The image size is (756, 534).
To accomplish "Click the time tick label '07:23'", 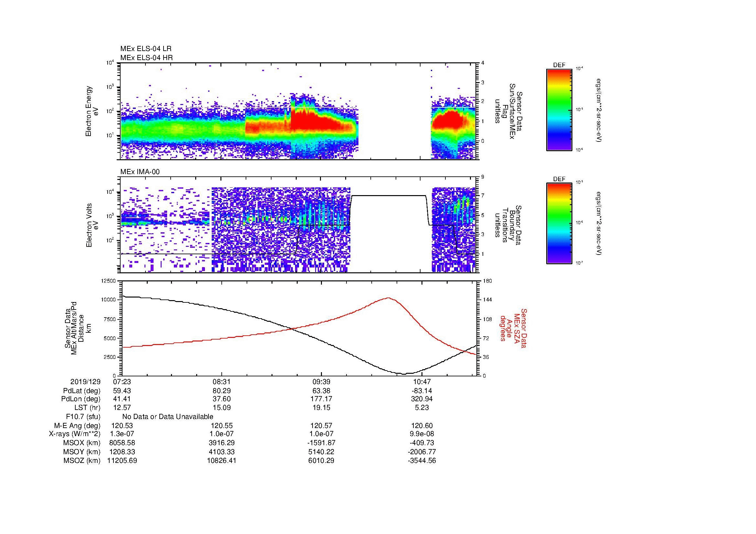I will [122, 382].
